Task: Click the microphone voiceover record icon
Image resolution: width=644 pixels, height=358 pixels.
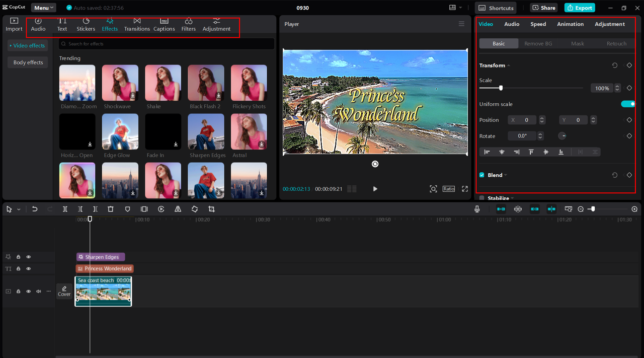Action: pos(477,209)
